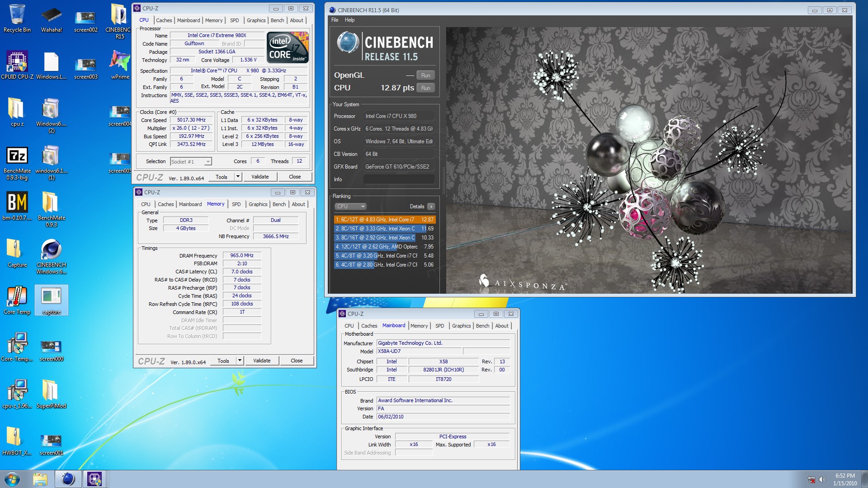Launch Core Temp desktop icon
868x488 pixels.
coord(17,300)
